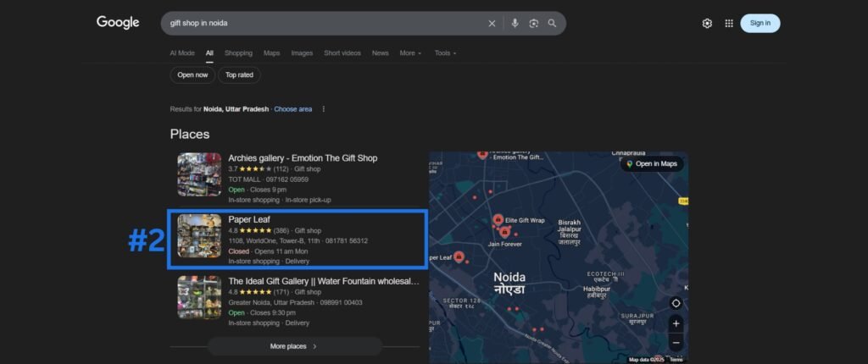Toggle the Top rated filter
Viewport: 868px width, 364px height.
point(239,74)
